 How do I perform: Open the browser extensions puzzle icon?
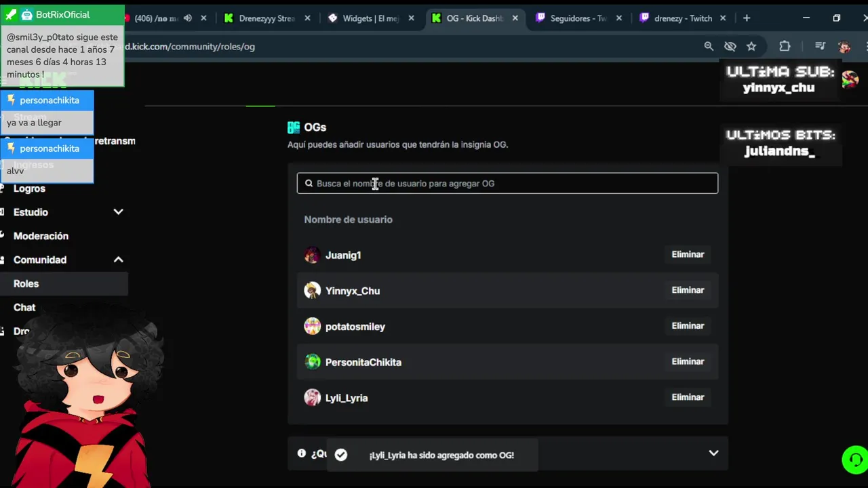coord(785,46)
